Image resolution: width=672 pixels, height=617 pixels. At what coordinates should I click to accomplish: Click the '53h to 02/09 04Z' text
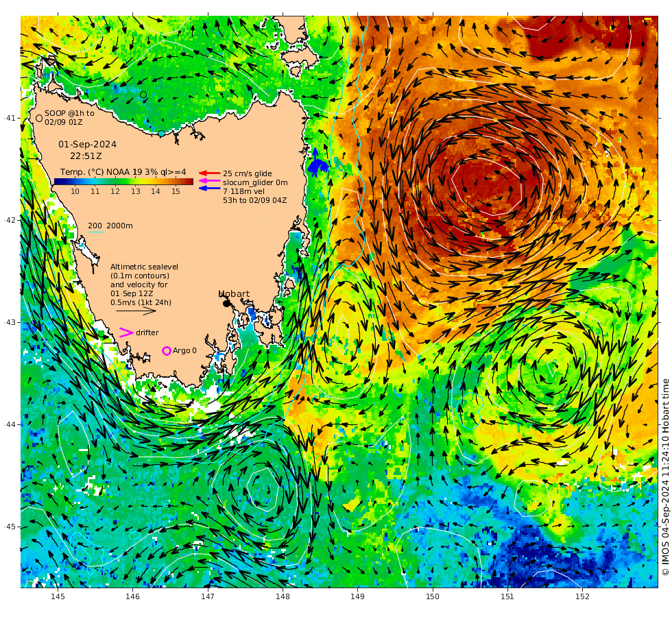[255, 200]
